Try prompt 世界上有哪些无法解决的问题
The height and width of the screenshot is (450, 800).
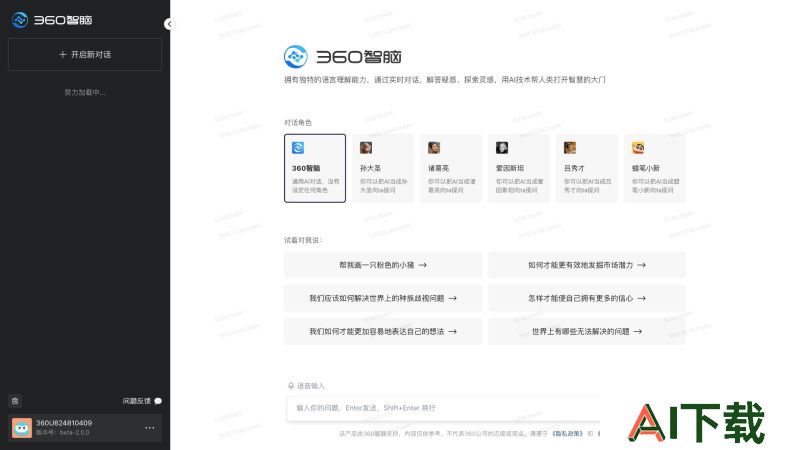pyautogui.click(x=587, y=332)
